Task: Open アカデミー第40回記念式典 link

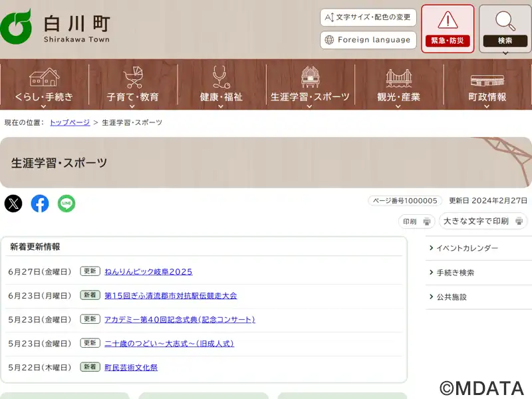Action: [x=180, y=320]
